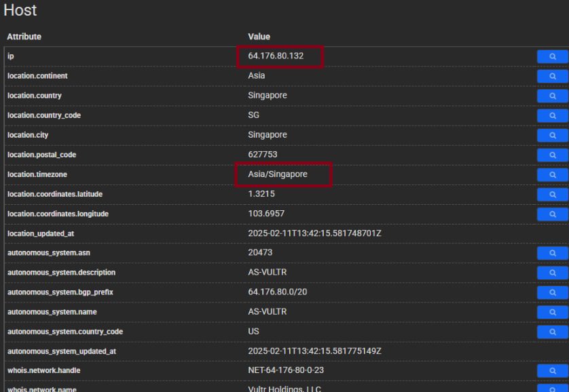Screen dimensions: 569x392
Task: Click the search icon for the ip row
Action: click(552, 56)
